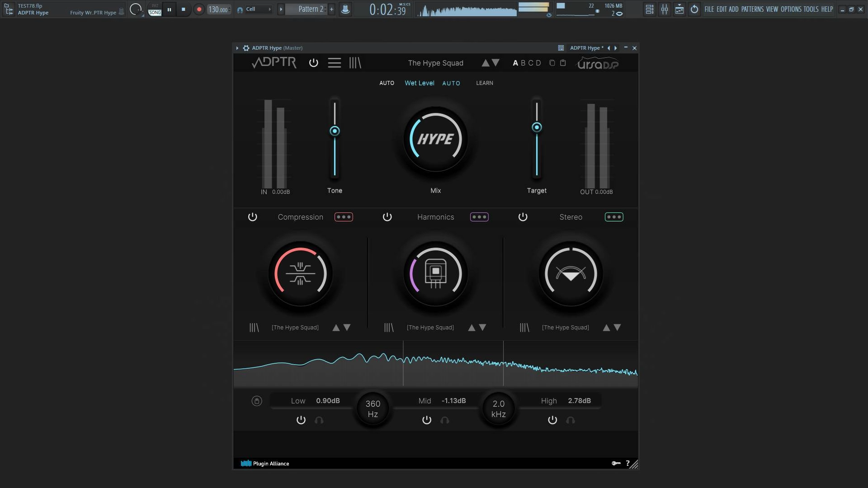Select previous preset with up arrow beside Hype Squad
This screenshot has height=488, width=868.
(x=485, y=63)
